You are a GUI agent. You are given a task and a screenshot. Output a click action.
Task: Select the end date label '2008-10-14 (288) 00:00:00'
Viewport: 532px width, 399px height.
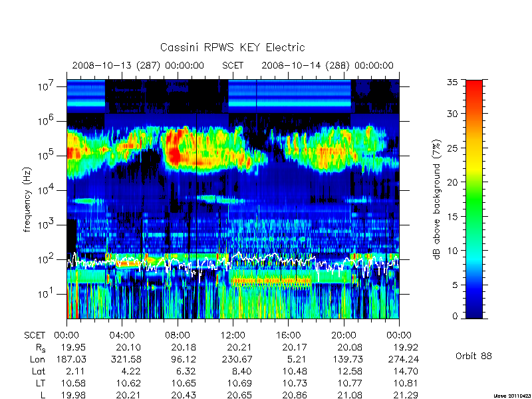327,65
